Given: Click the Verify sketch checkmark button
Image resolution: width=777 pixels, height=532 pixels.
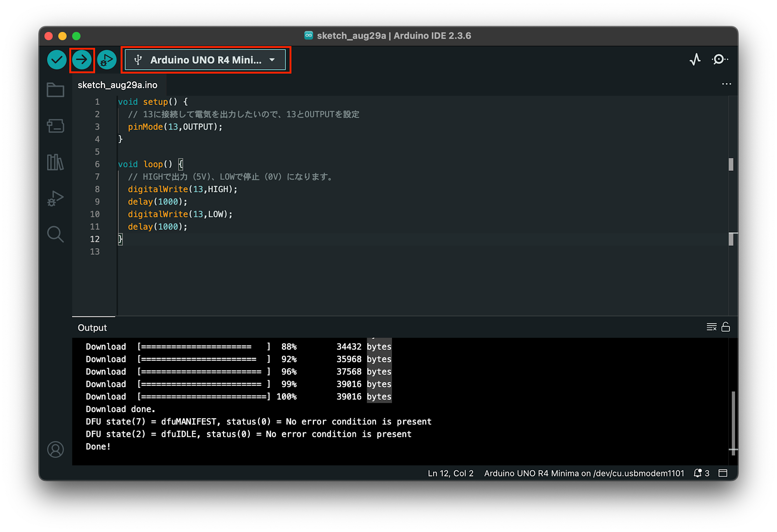Looking at the screenshot, I should pos(57,60).
